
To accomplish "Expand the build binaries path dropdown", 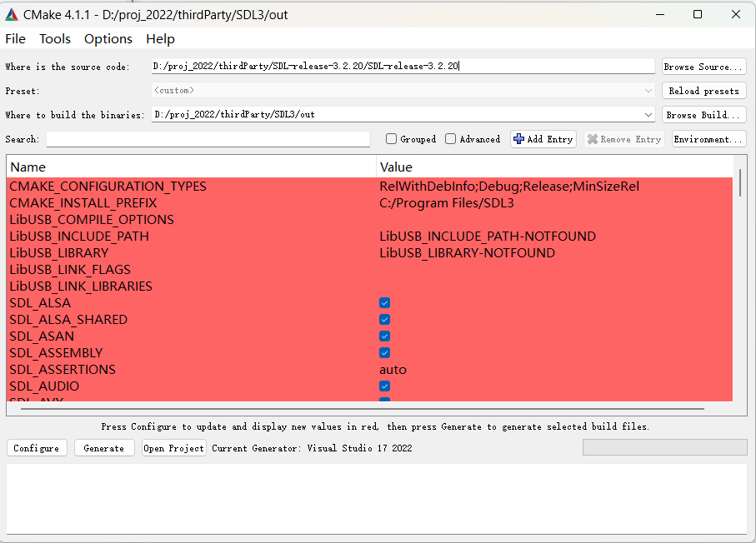I will pyautogui.click(x=648, y=115).
